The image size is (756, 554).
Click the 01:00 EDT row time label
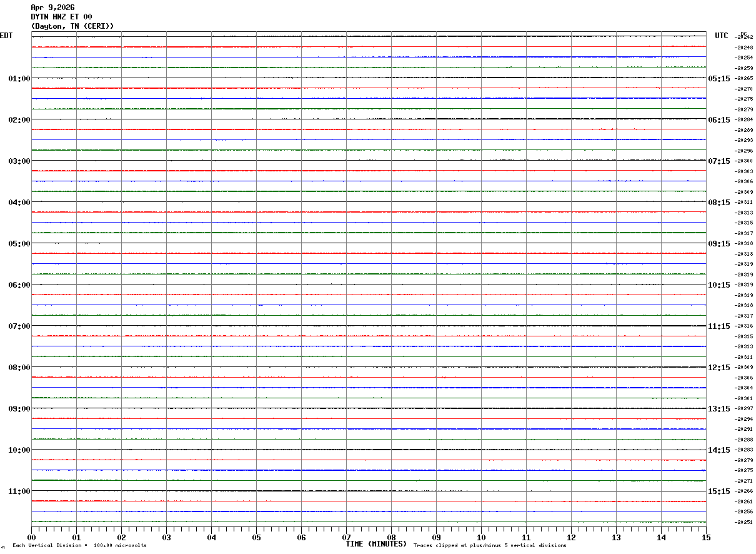click(19, 79)
